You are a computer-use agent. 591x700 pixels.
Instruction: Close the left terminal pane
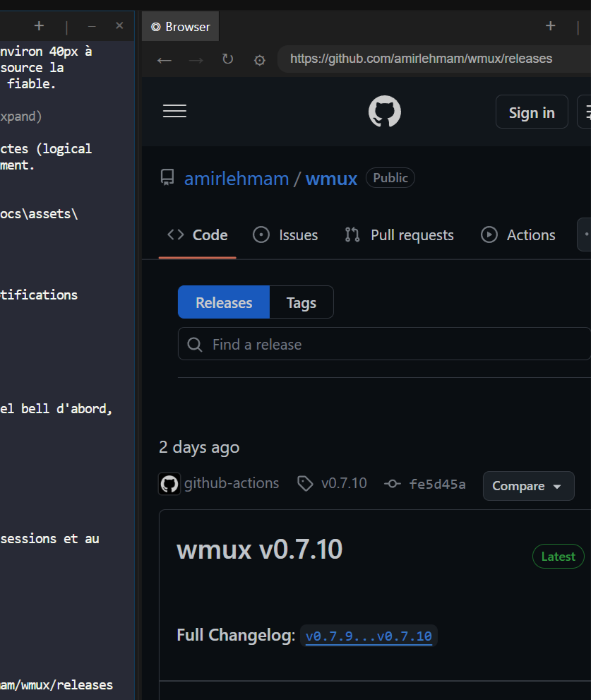(x=119, y=26)
